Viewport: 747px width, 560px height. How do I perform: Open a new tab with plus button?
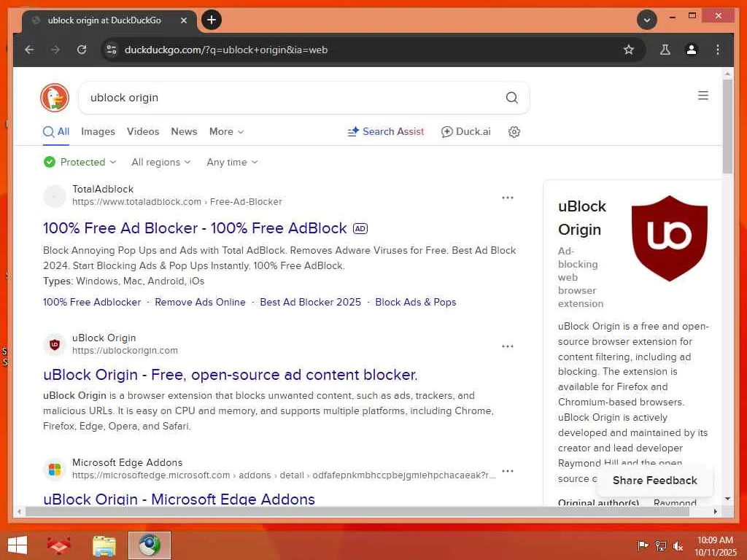click(x=212, y=20)
